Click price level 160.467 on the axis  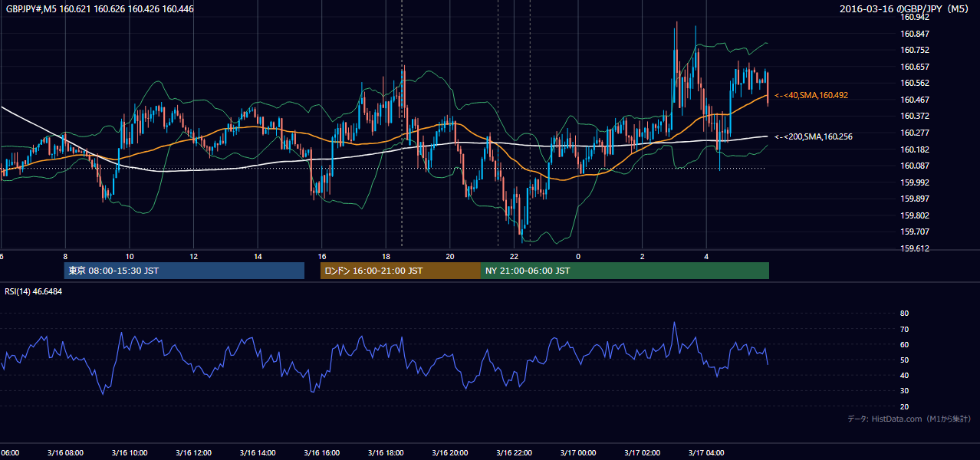click(915, 100)
